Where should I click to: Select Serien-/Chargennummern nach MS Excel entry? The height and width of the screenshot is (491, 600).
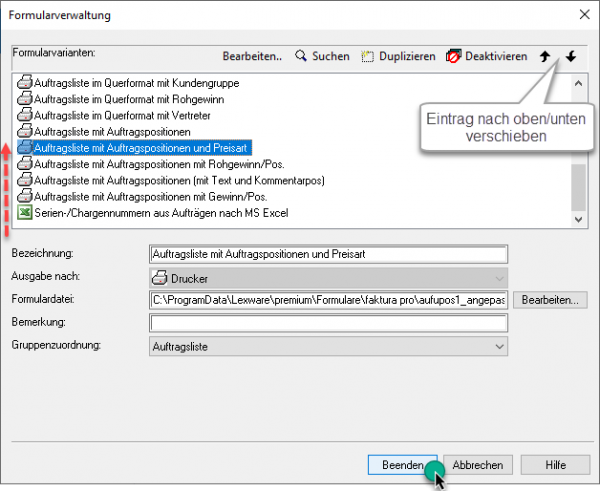[x=161, y=213]
